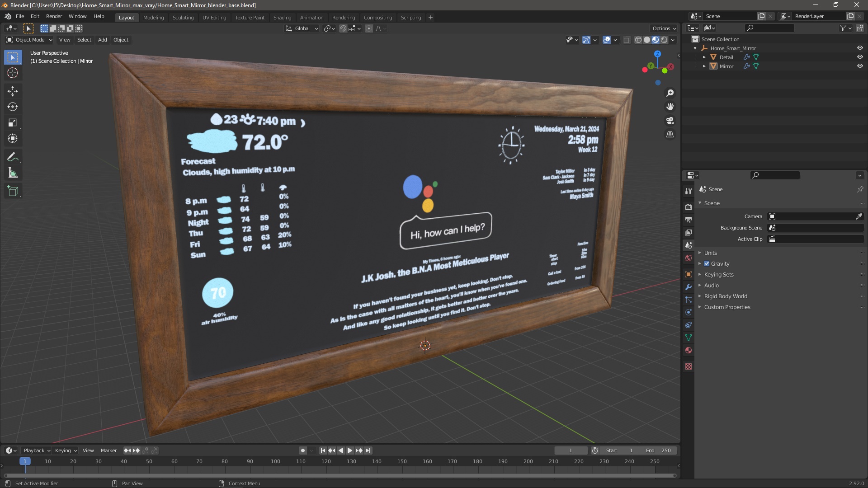
Task: Click the frame 100 position in timeline
Action: (275, 461)
